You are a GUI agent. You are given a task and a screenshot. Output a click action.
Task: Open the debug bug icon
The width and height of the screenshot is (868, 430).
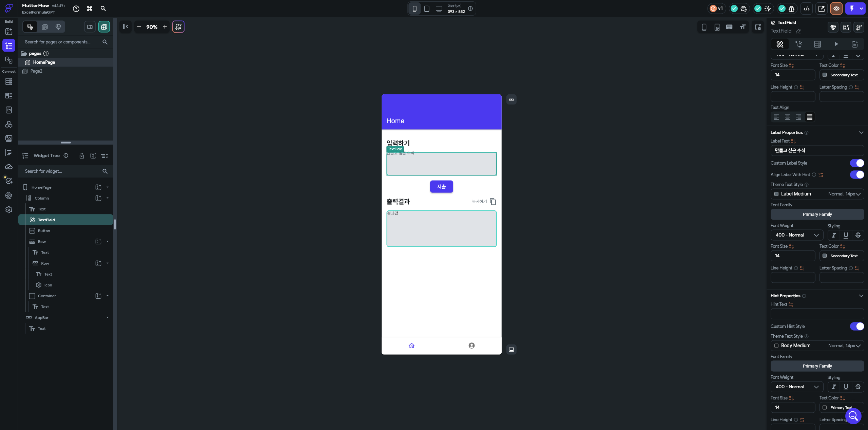(792, 9)
